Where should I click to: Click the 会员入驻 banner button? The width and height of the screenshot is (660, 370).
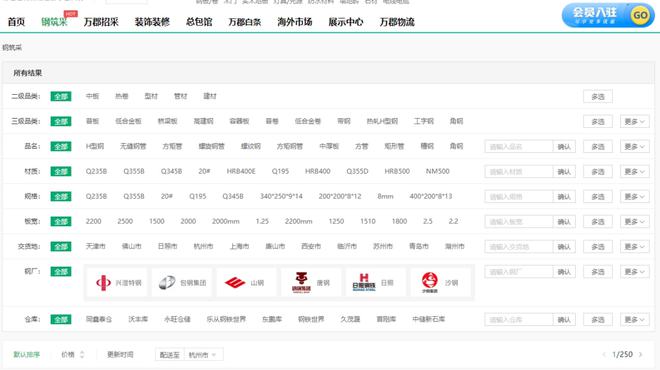coord(608,16)
